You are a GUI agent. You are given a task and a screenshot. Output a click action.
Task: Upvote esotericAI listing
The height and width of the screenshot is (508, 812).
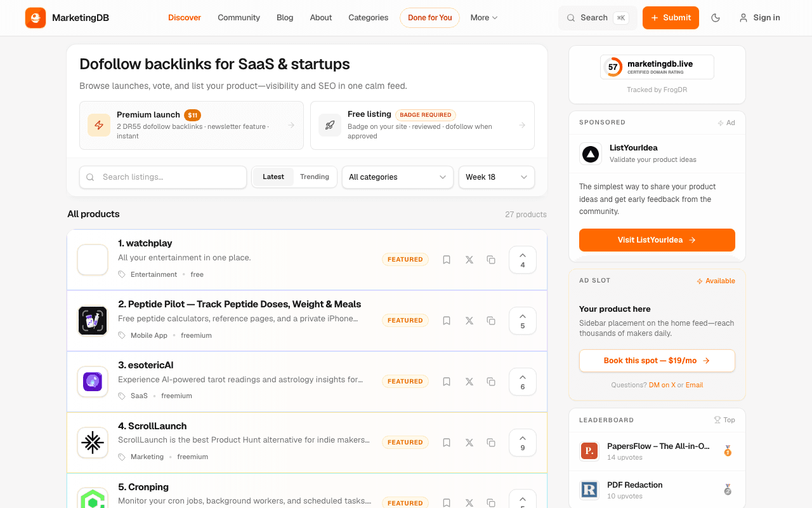tap(523, 382)
